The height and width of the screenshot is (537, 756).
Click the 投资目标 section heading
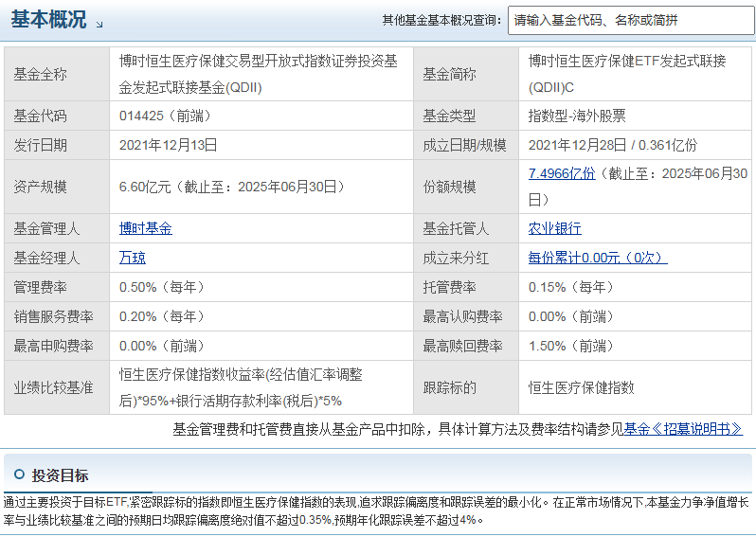[60, 475]
